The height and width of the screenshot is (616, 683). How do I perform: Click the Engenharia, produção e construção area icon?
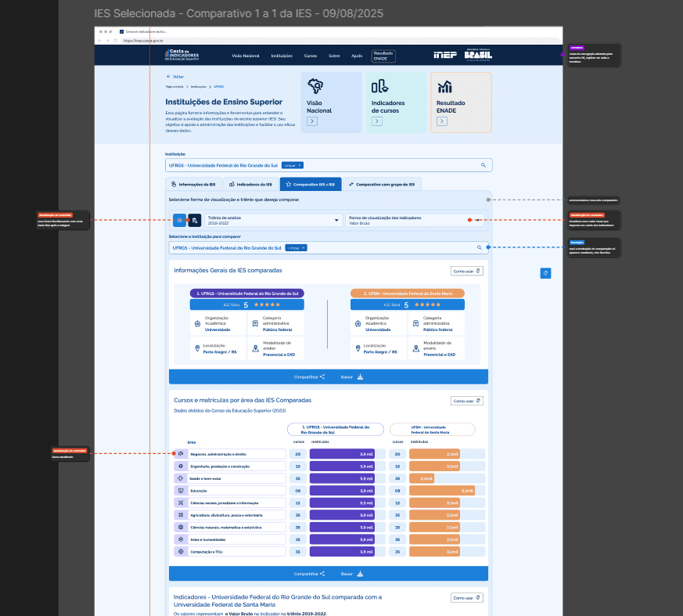[x=181, y=467]
